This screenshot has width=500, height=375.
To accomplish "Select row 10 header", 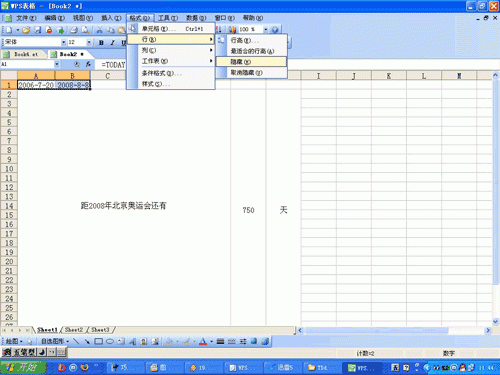I will click(x=9, y=169).
